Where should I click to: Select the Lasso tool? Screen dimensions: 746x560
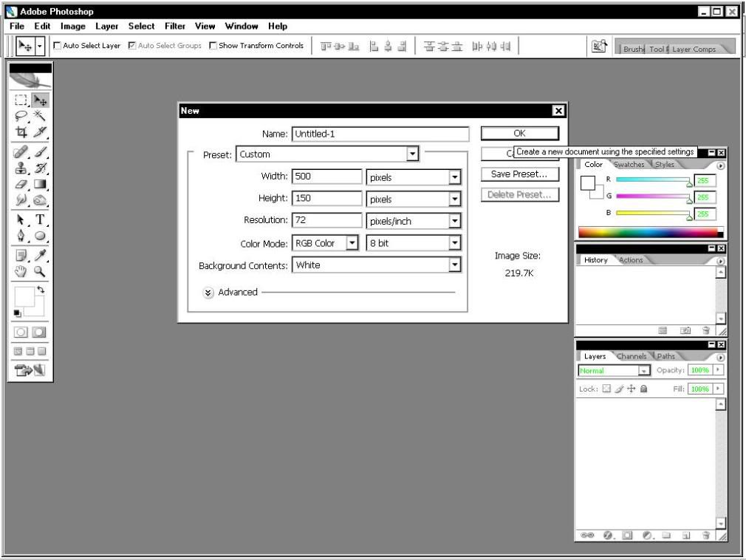click(x=21, y=115)
